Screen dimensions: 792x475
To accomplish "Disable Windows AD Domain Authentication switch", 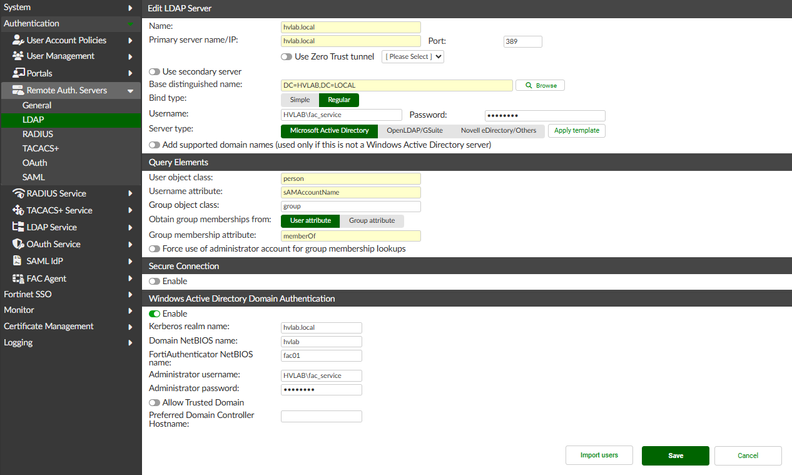I will tap(154, 314).
